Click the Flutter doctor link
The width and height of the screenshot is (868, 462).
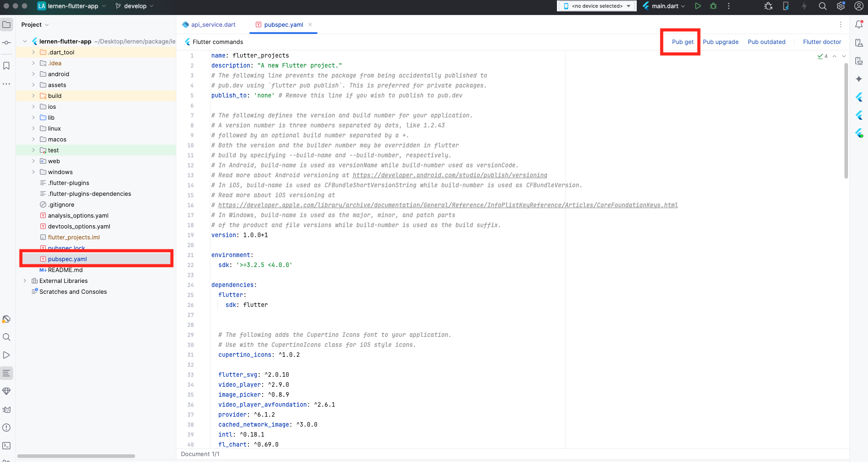tap(822, 42)
